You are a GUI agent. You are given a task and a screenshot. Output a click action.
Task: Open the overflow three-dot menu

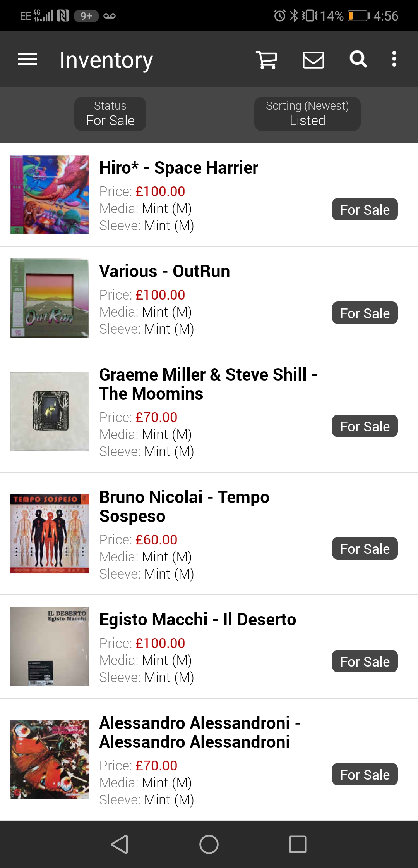pos(394,59)
